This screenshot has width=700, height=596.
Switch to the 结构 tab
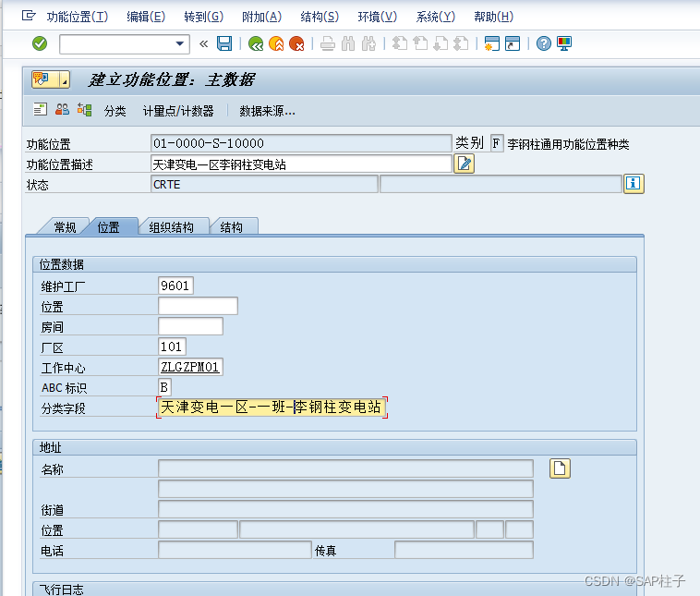pyautogui.click(x=231, y=227)
